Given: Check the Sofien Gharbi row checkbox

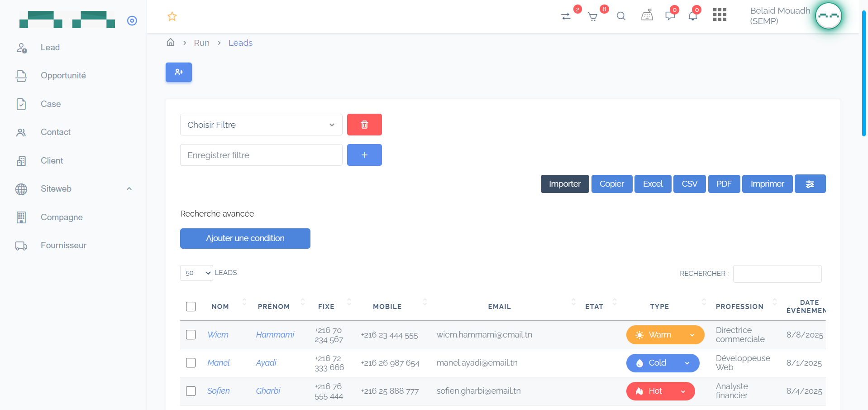Looking at the screenshot, I should 191,391.
